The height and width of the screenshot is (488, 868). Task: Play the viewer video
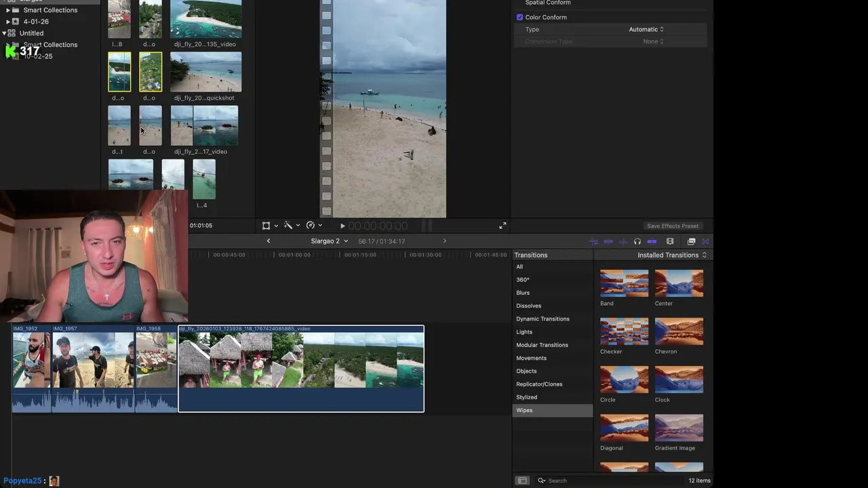(342, 226)
